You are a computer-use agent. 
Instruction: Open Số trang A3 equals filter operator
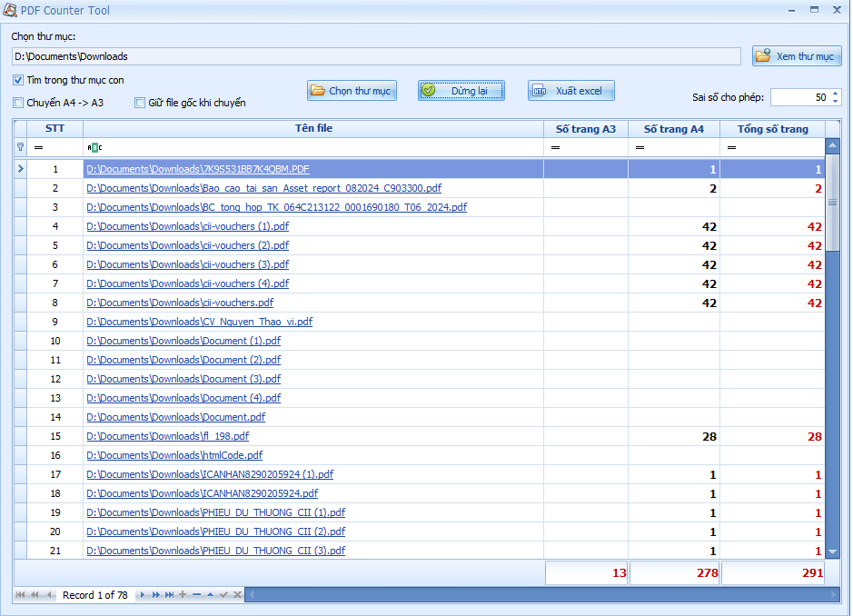coord(555,147)
